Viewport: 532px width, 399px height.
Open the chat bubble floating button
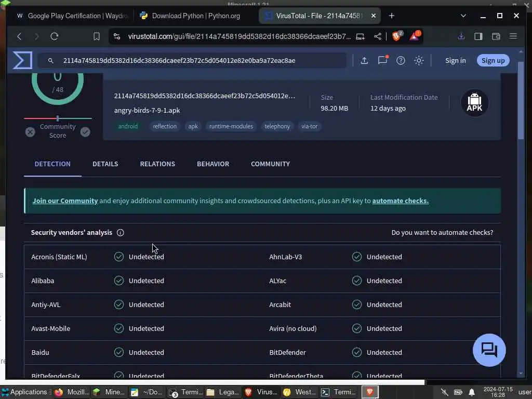point(489,350)
